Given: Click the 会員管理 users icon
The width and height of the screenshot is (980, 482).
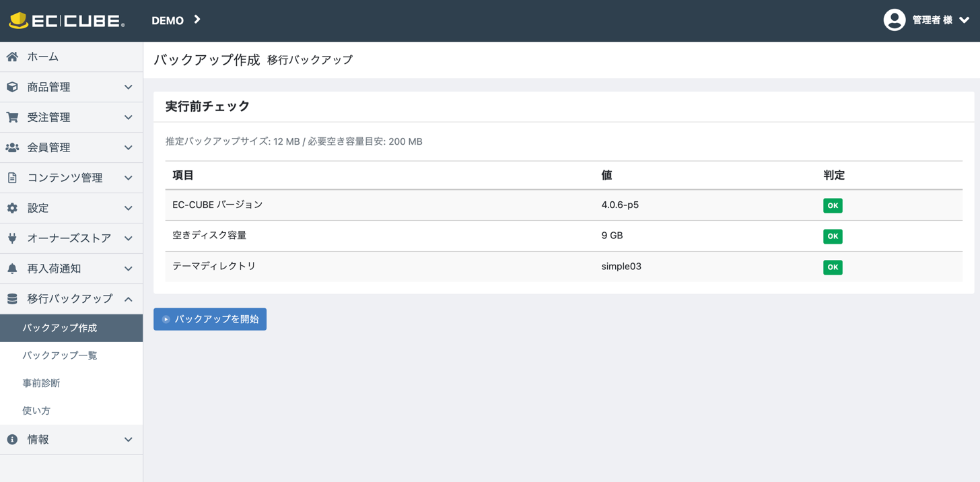Looking at the screenshot, I should point(12,147).
